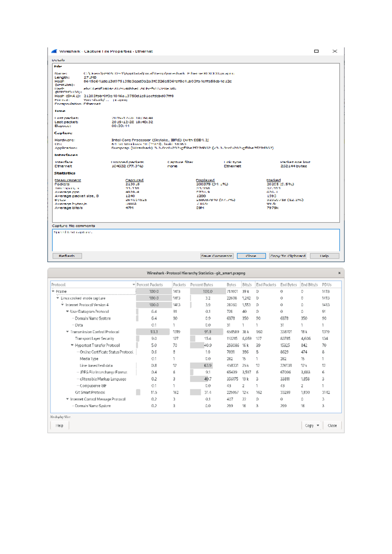Select the Git Smart Protocol row
The image size is (392, 554).
pos(196,392)
